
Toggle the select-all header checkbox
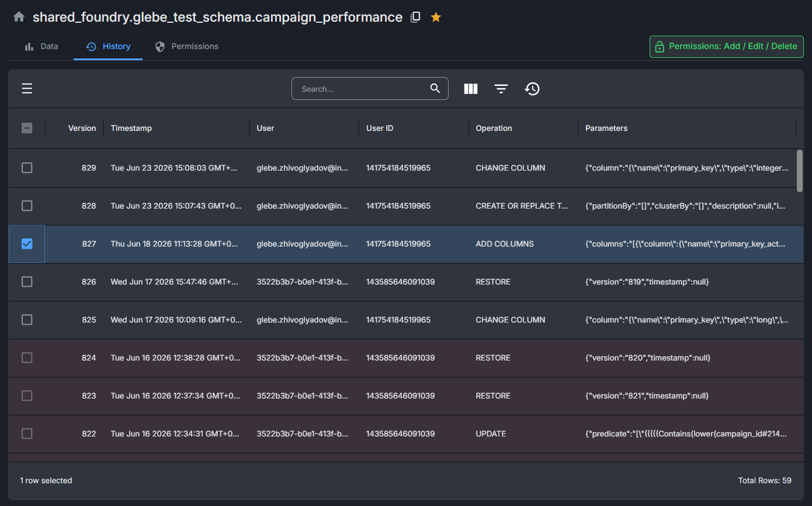tap(27, 128)
